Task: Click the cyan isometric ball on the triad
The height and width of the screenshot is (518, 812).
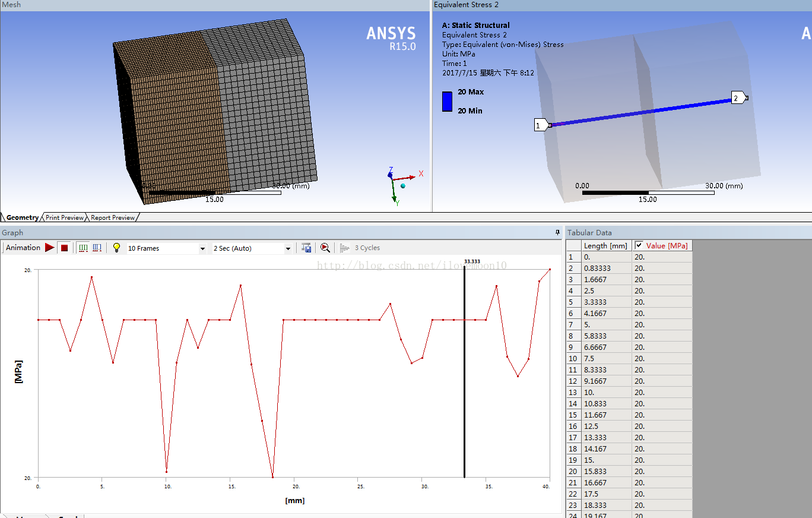Action: click(x=403, y=186)
